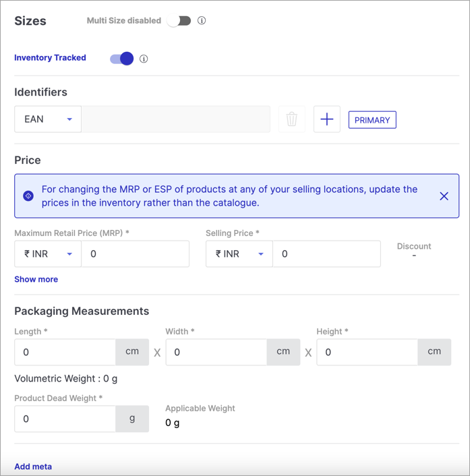Click the info icon next to Multi Size toggle
470x476 pixels.
202,21
